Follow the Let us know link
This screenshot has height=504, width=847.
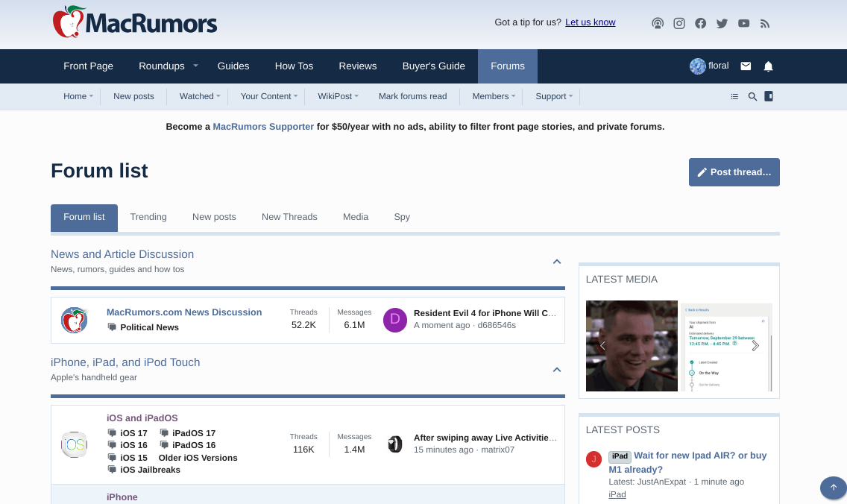[591, 22]
